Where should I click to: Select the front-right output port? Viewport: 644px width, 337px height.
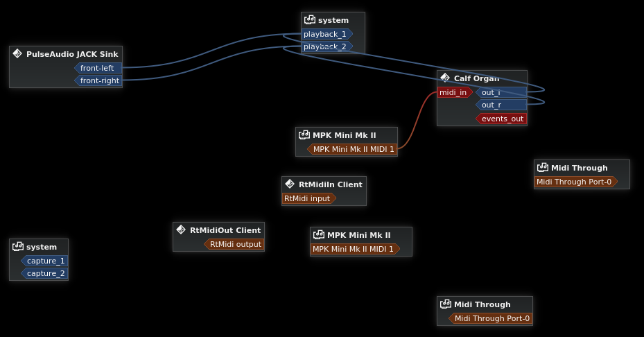point(98,80)
